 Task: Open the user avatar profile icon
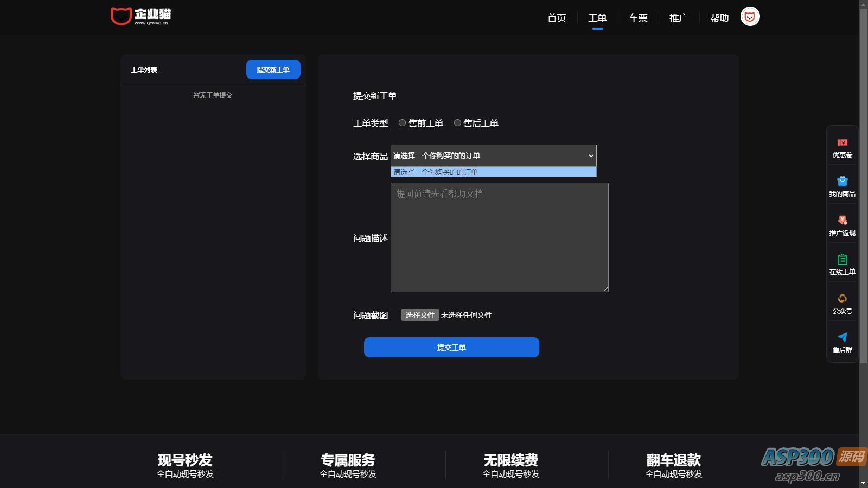750,17
